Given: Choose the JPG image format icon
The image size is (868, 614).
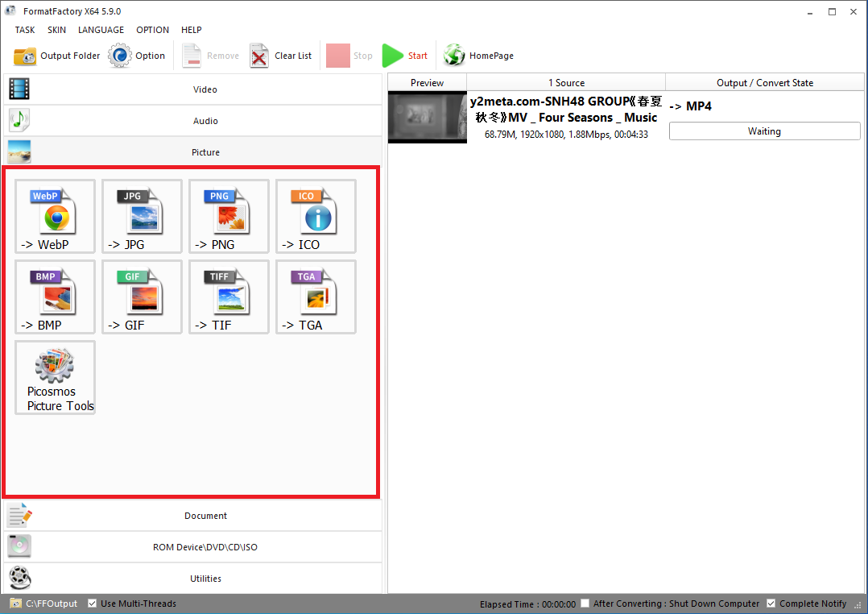Looking at the screenshot, I should pyautogui.click(x=142, y=216).
